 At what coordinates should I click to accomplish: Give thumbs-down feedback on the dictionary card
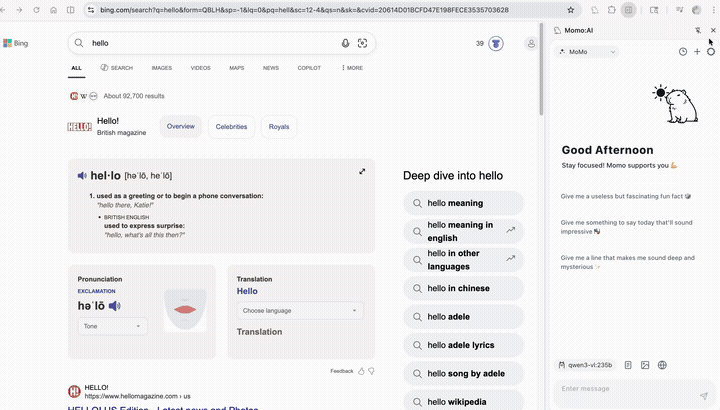(x=371, y=371)
